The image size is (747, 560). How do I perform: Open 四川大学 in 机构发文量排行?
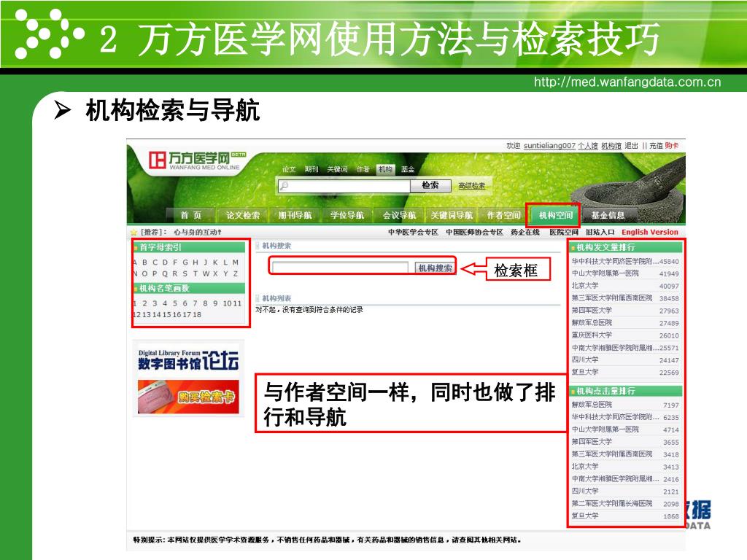click(585, 360)
